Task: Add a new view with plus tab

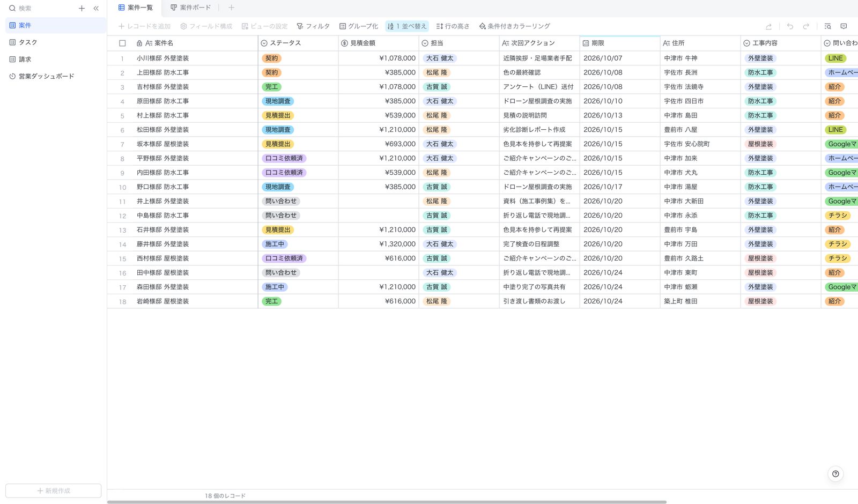Action: pyautogui.click(x=231, y=8)
